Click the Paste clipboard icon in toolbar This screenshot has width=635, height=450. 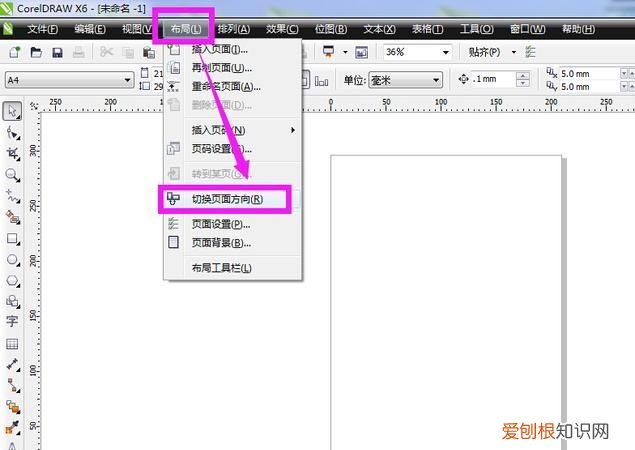tap(149, 52)
